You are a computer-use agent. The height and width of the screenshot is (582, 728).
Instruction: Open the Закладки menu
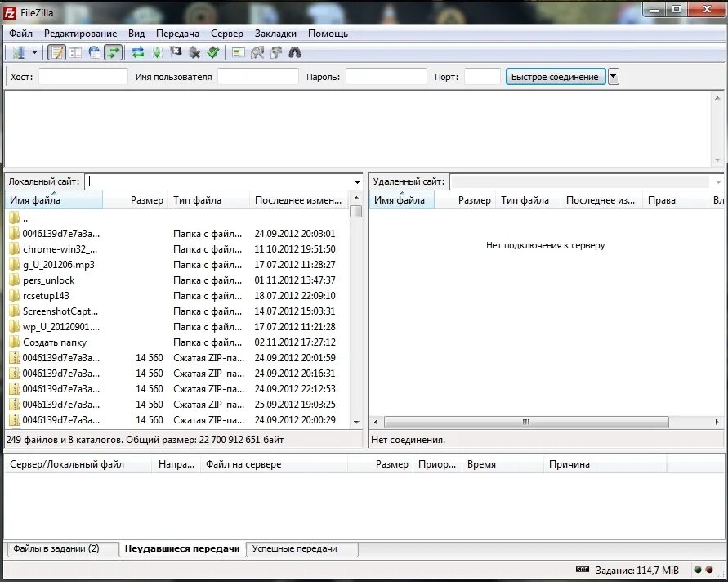click(x=275, y=34)
